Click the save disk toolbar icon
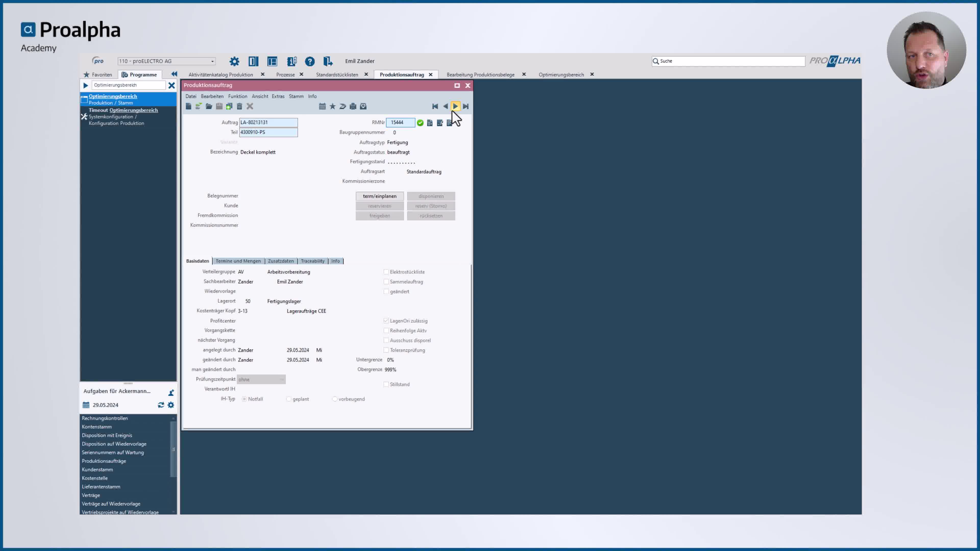Viewport: 980px width, 551px height. (219, 106)
